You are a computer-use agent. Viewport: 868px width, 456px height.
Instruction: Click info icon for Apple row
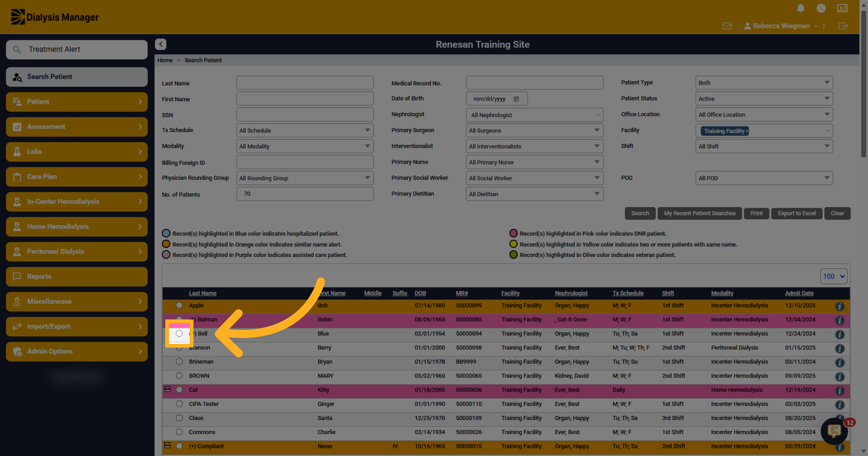pyautogui.click(x=840, y=306)
